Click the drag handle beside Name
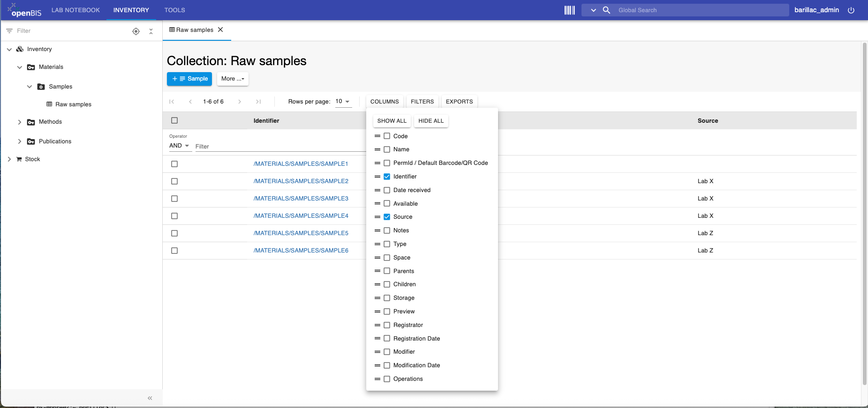This screenshot has width=868, height=408. pyautogui.click(x=377, y=149)
